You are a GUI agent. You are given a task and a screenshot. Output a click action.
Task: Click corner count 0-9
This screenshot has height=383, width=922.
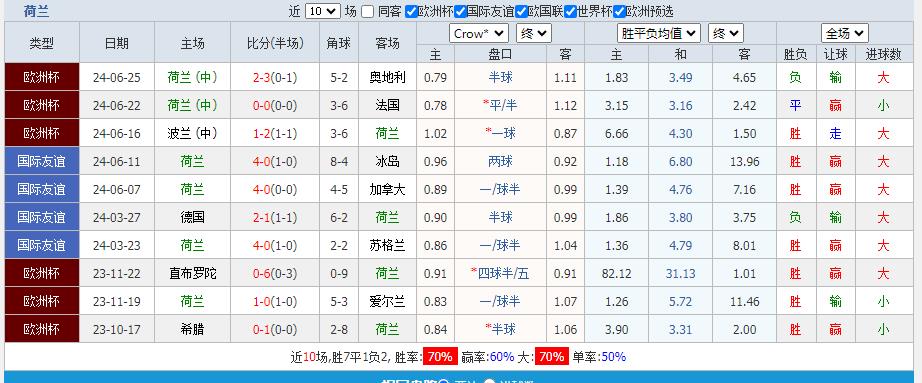339,274
